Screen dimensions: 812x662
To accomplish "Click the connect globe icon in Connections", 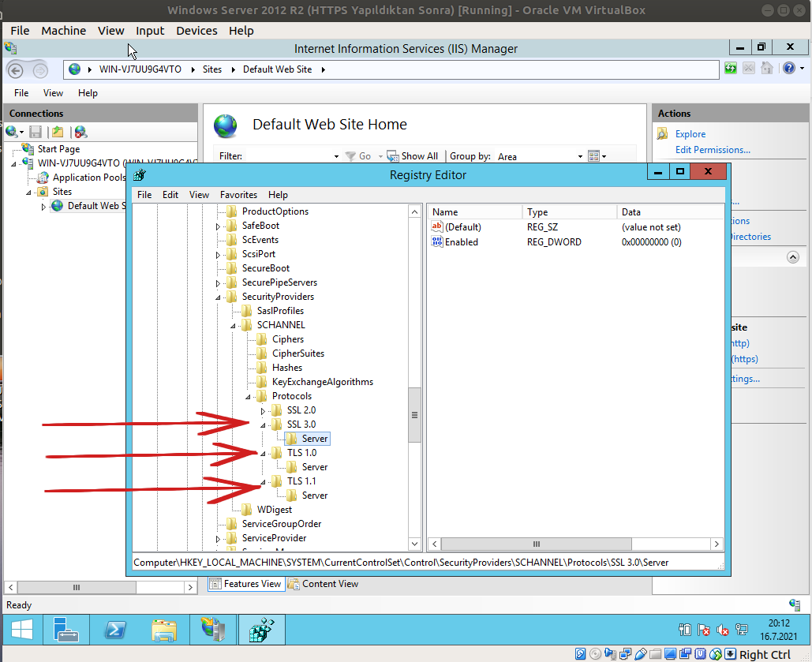I will pos(11,132).
